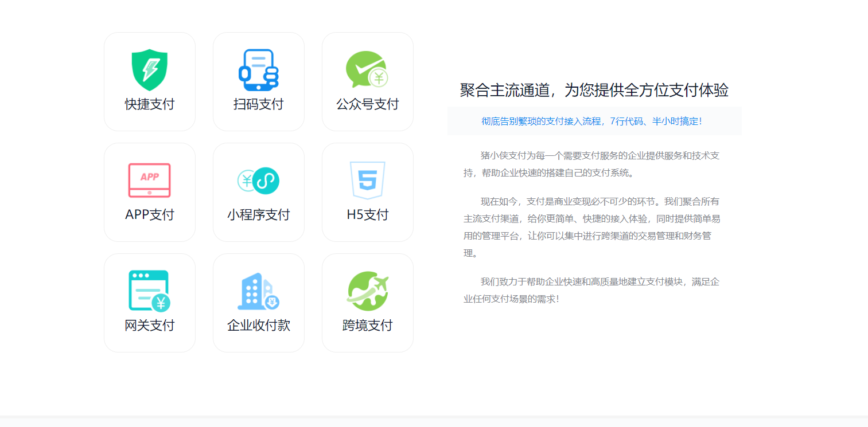This screenshot has width=868, height=427.
Task: Click the blue office building icon
Action: pos(258,291)
